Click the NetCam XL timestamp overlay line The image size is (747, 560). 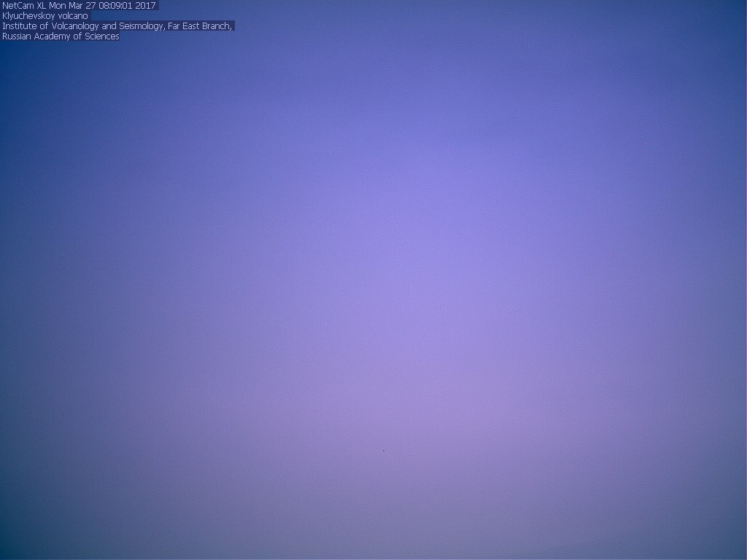79,6
